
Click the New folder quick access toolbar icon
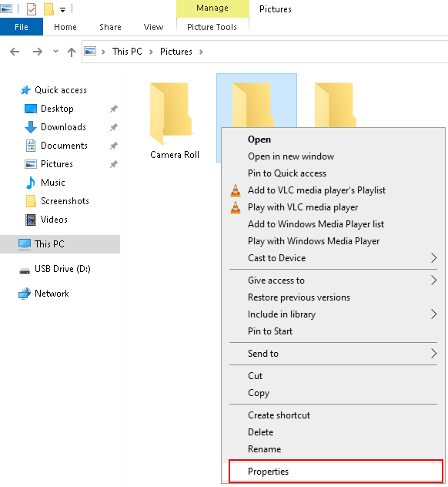tap(48, 9)
